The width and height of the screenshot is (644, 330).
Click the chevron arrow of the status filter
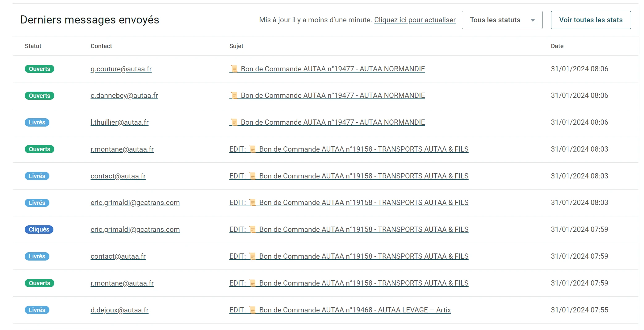tap(533, 20)
